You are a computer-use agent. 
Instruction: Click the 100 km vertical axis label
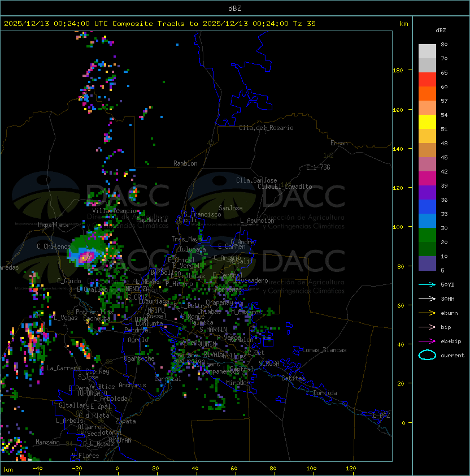tap(398, 227)
